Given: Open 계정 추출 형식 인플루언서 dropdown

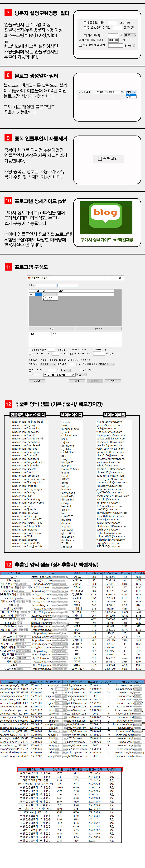Looking at the screenshot, I should pyautogui.click(x=106, y=364).
